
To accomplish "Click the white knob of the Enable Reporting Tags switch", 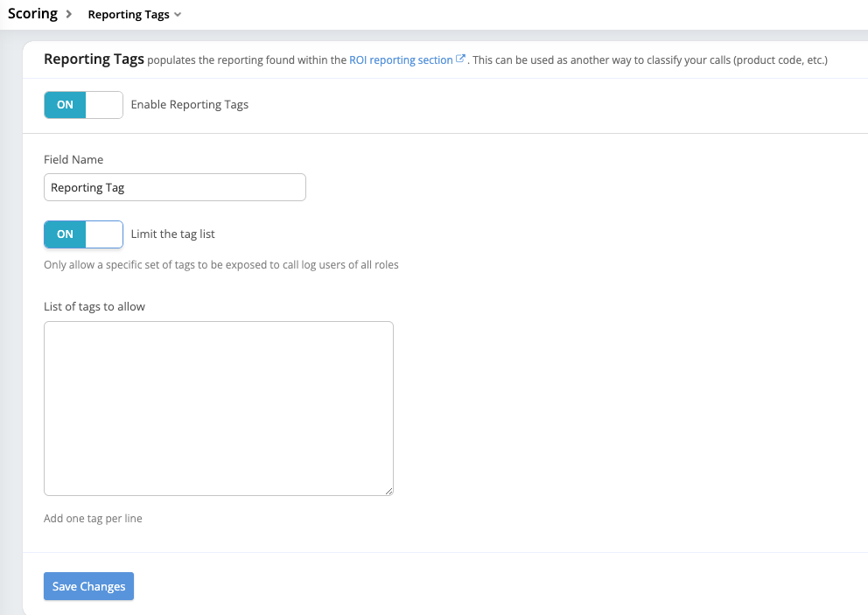I will (x=104, y=105).
